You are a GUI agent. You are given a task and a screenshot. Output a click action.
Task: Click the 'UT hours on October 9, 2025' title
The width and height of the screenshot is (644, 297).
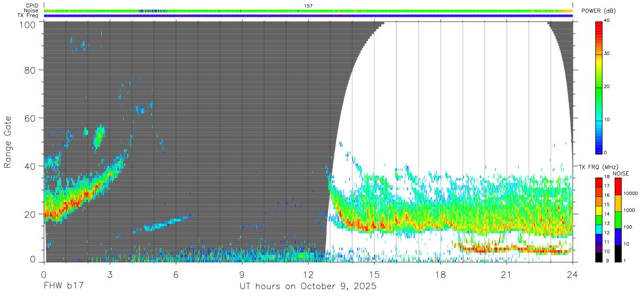[308, 287]
